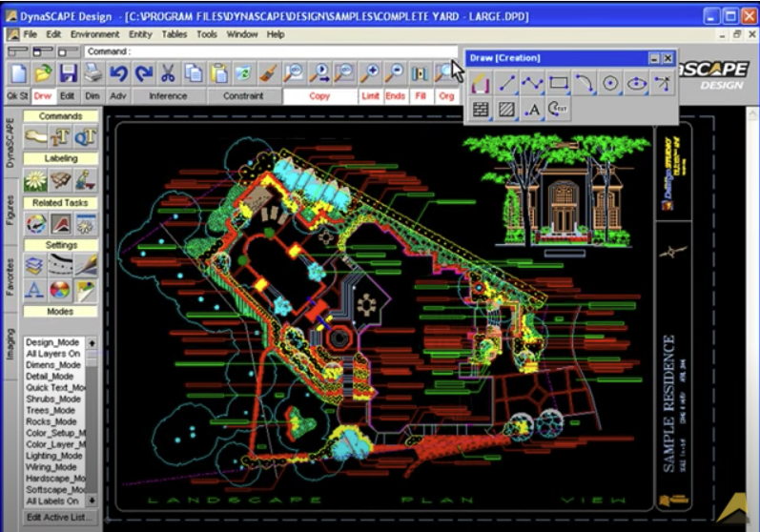Image resolution: width=760 pixels, height=532 pixels.
Task: Select the Text A tool in Draw panel
Action: pos(532,109)
